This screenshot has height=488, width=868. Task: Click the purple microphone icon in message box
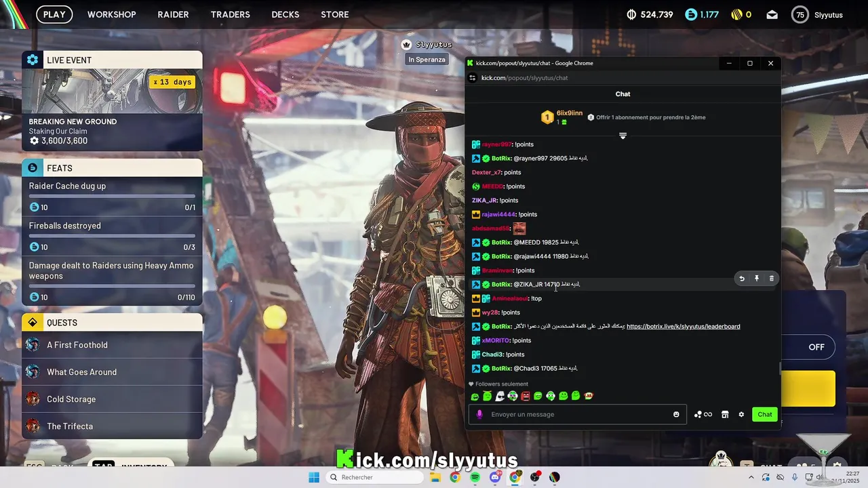click(479, 414)
